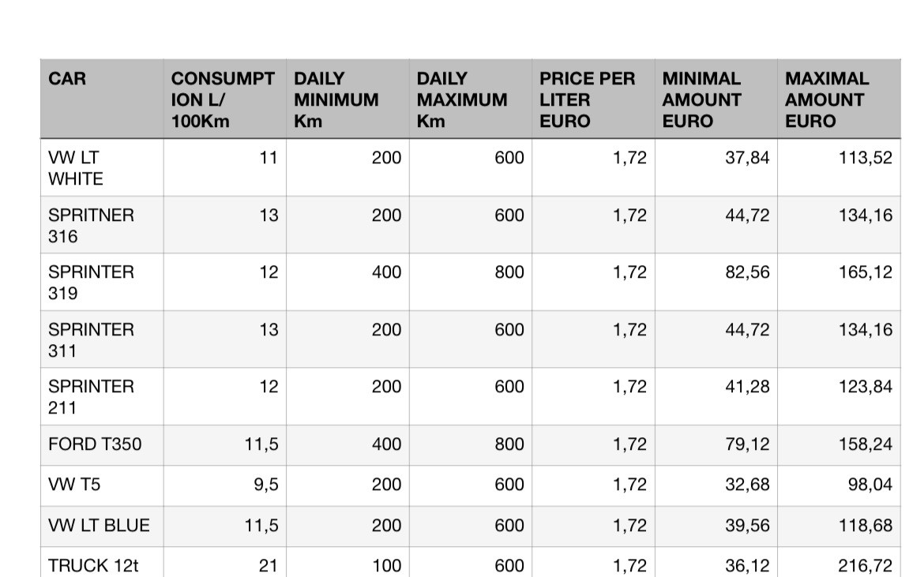Click the 113,52 maximal amount cell
Viewport: 924px width, 577px height.
pyautogui.click(x=839, y=168)
